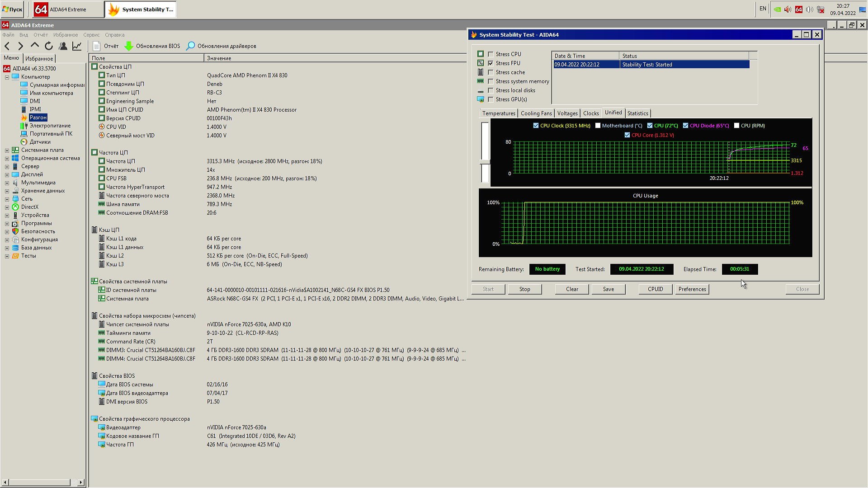The width and height of the screenshot is (868, 488).
Task: Click the Preferences button
Action: click(x=692, y=289)
